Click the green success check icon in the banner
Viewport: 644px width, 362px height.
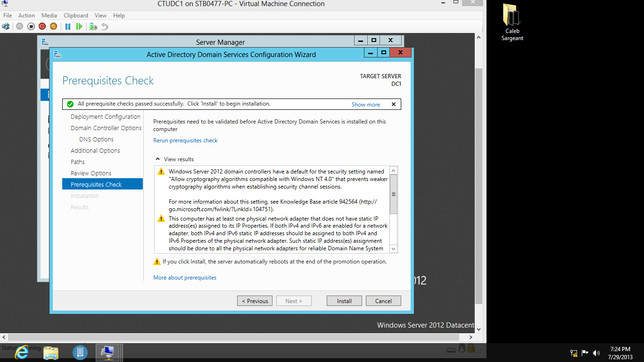click(x=70, y=104)
